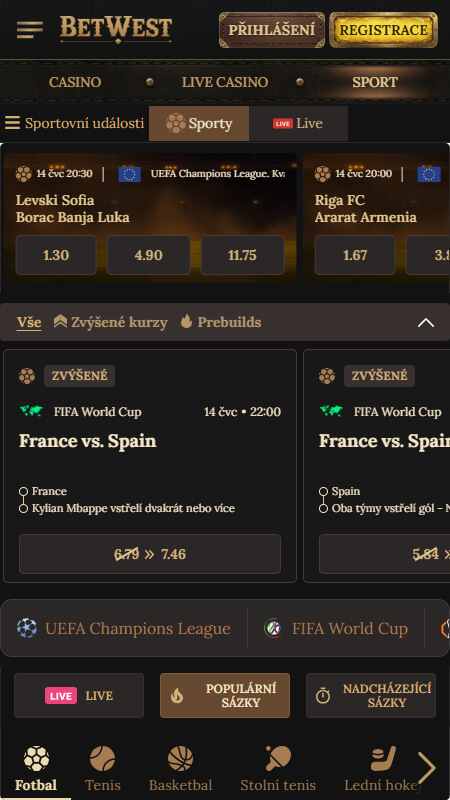Select the Basketbal sport icon

click(x=181, y=759)
